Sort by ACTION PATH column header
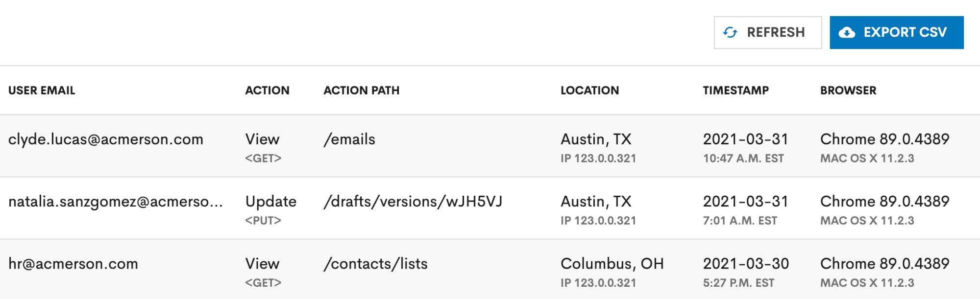This screenshot has width=980, height=299. point(362,91)
